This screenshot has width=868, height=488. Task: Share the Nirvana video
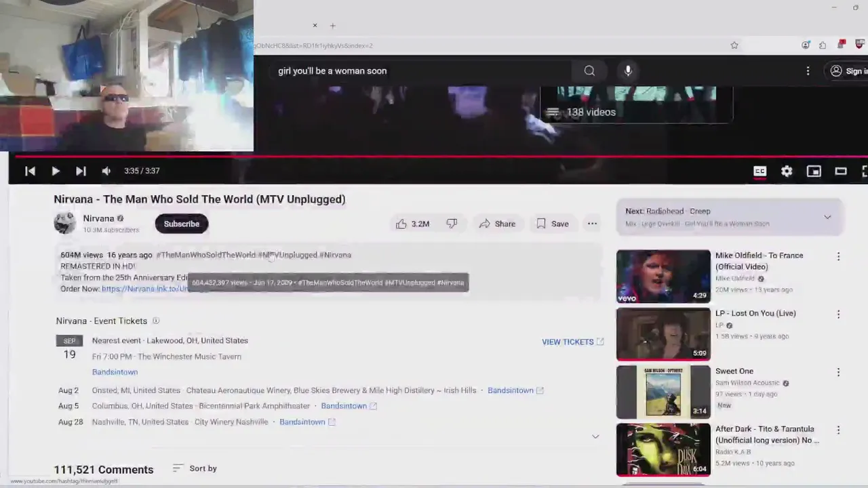pyautogui.click(x=497, y=224)
